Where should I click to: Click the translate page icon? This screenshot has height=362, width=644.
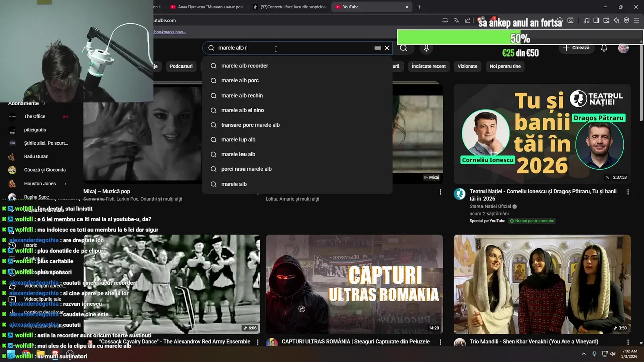click(x=456, y=20)
